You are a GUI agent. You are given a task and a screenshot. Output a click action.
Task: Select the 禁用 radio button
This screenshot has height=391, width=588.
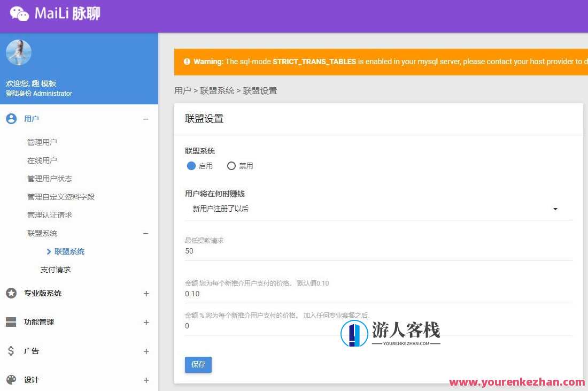231,166
